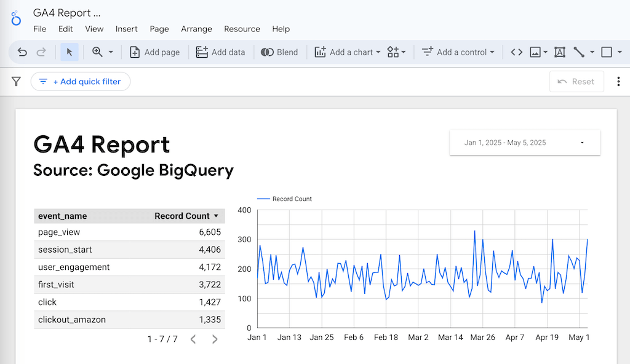Open the Add a chart dropdown
630x364 pixels.
point(348,52)
